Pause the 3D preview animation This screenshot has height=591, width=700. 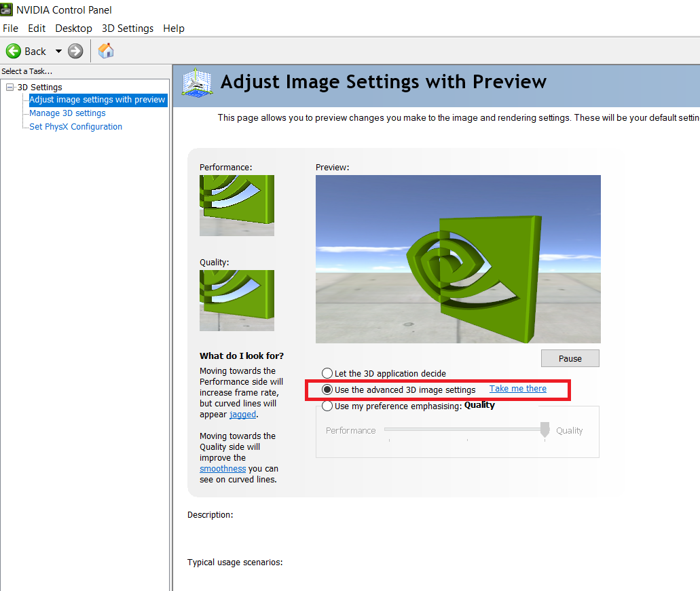(570, 358)
